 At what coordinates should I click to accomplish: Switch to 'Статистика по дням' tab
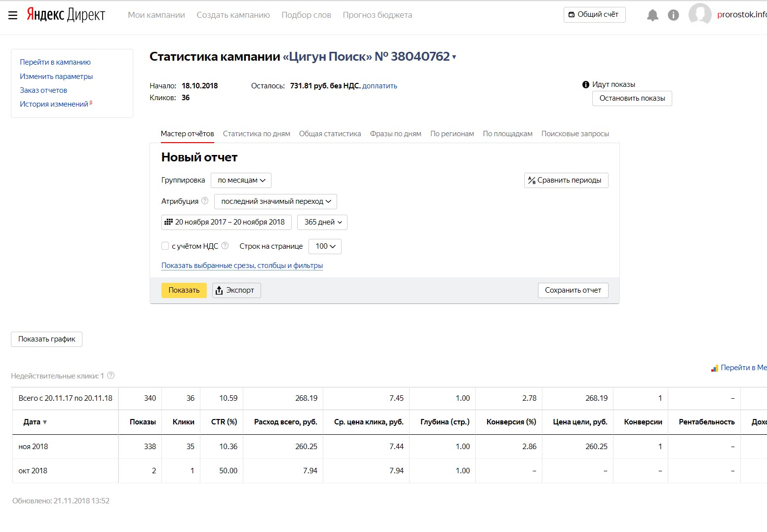pyautogui.click(x=256, y=134)
